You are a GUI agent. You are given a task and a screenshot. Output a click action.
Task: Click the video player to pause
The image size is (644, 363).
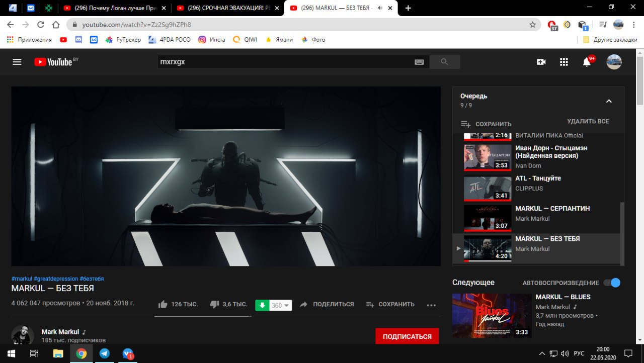226,176
